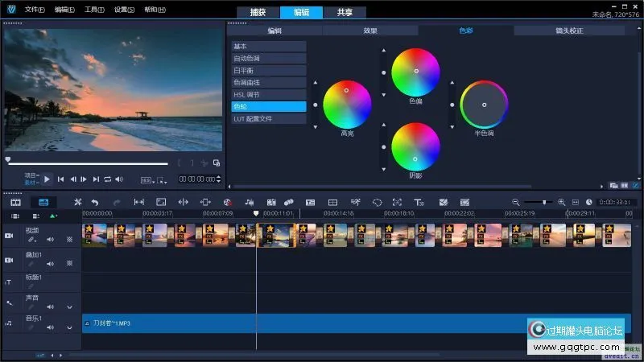The image size is (644, 362).
Task: Mute the 视频 track speaker
Action: [x=50, y=239]
